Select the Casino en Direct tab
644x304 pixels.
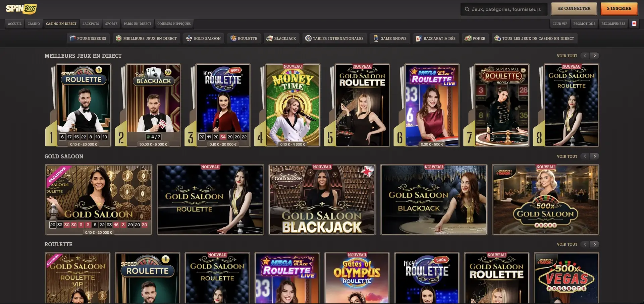click(61, 24)
